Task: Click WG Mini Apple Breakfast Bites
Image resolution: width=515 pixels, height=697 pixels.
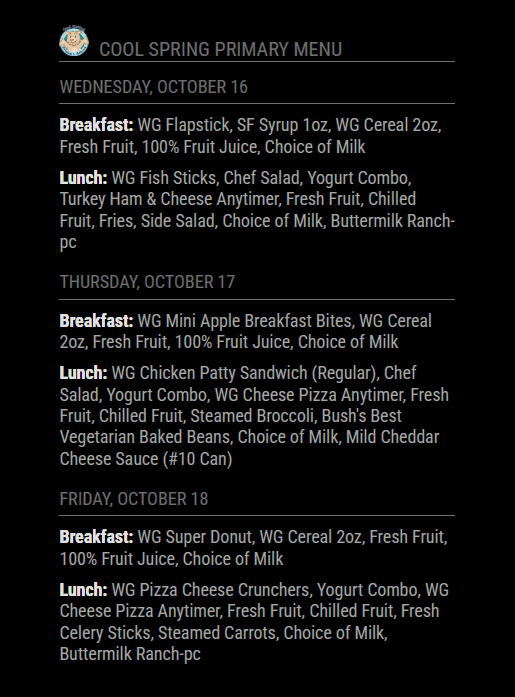Action: [x=246, y=320]
